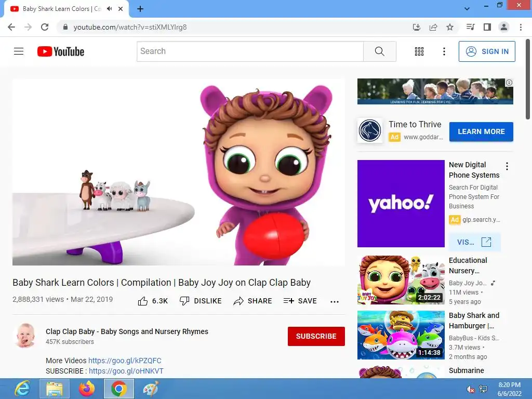Open taskbar clock 8:20 PM

[x=509, y=389]
